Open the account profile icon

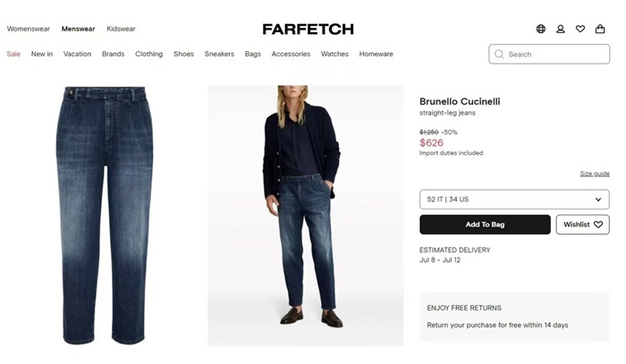561,29
